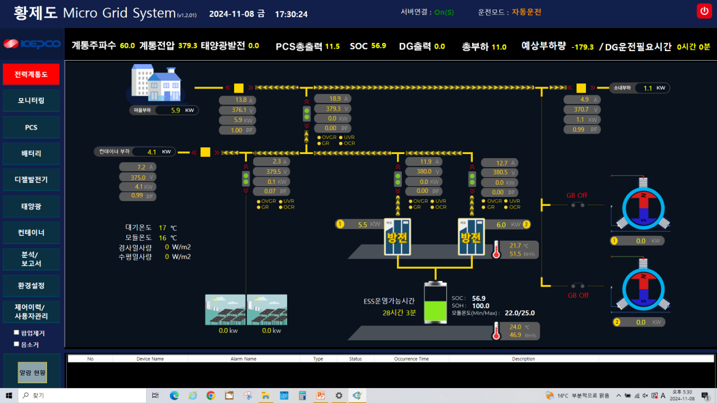Viewport: 717px width, 403px height.
Task: Toggle the 음소거 mute checkbox
Action: (16, 344)
